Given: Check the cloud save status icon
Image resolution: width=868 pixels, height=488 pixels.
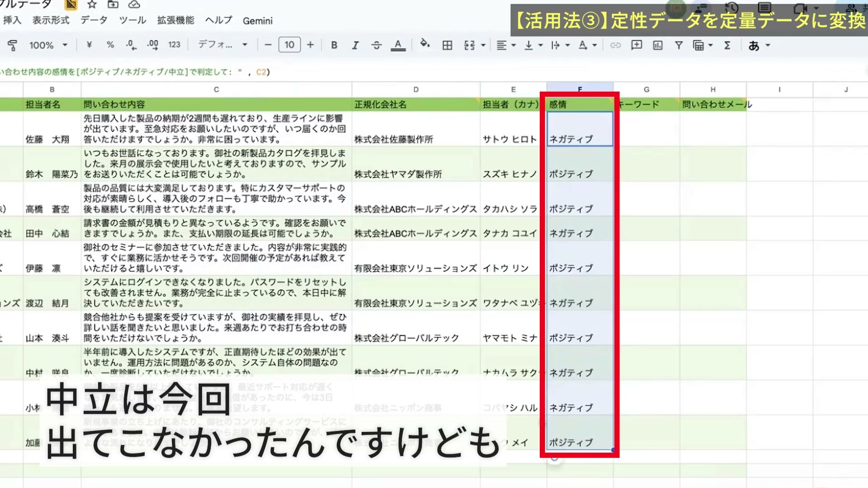Looking at the screenshot, I should tap(134, 5).
